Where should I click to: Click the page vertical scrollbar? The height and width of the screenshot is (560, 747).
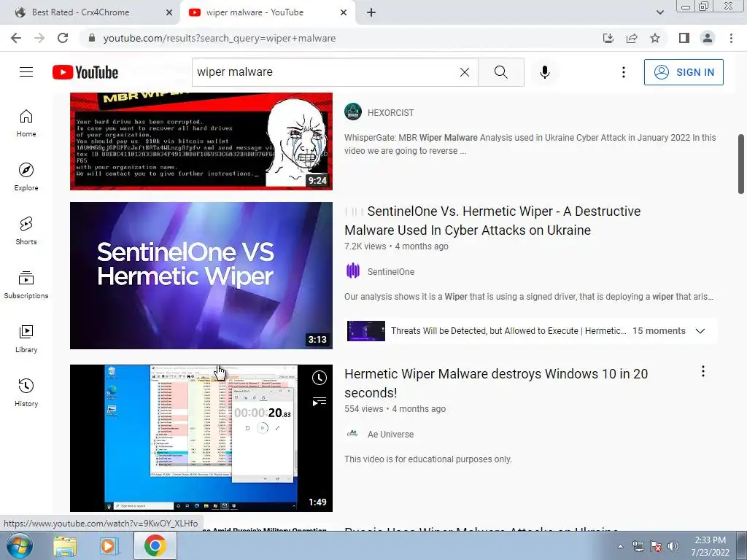[x=741, y=164]
